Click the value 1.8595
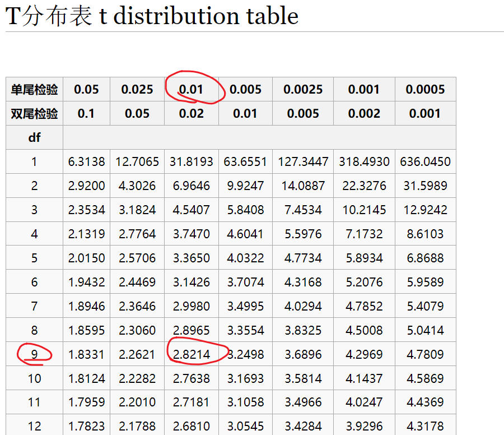 click(86, 330)
